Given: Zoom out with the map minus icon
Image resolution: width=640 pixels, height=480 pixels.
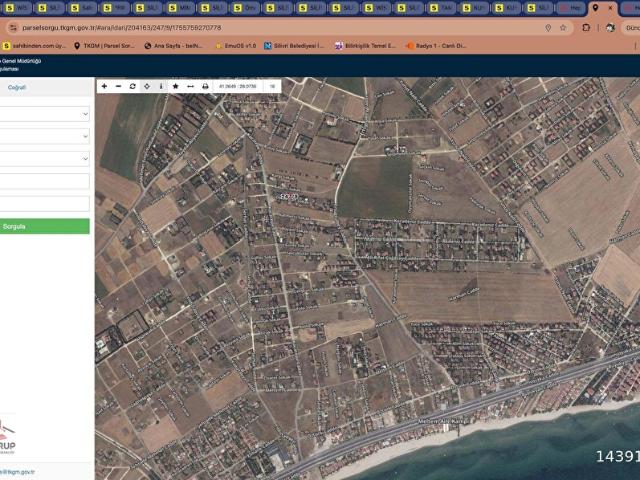Looking at the screenshot, I should point(118,86).
